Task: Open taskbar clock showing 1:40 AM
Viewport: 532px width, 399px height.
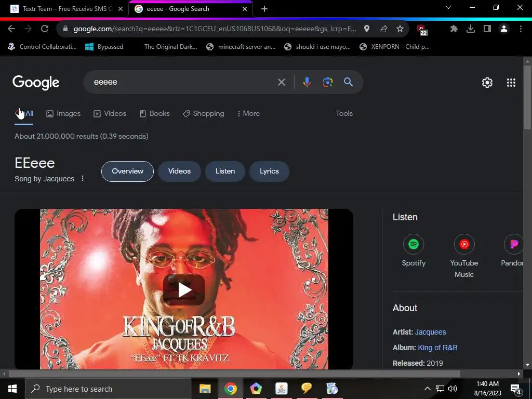Action: [487, 389]
